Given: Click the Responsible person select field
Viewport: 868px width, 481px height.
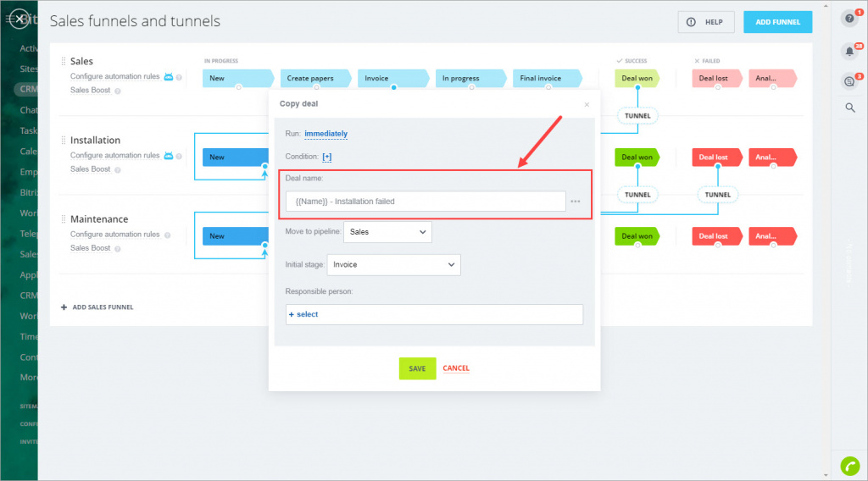Looking at the screenshot, I should pos(434,314).
